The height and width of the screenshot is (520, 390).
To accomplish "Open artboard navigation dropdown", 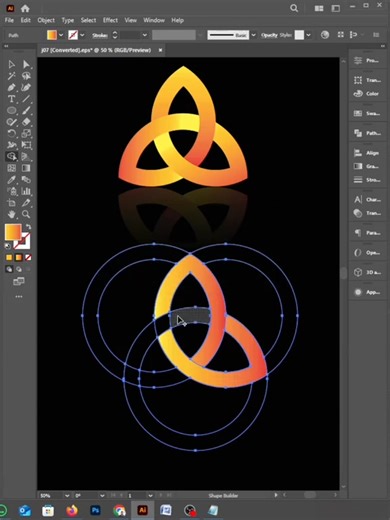I will [150, 496].
